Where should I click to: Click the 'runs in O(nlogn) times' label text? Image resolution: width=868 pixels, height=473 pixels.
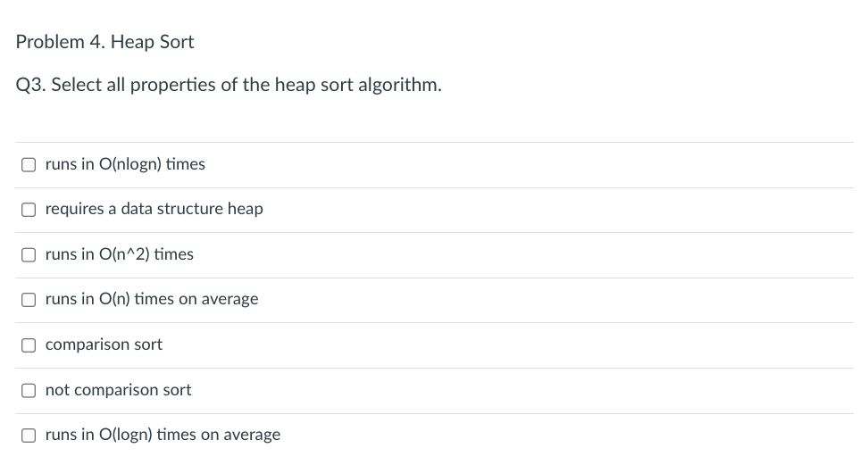(x=125, y=164)
